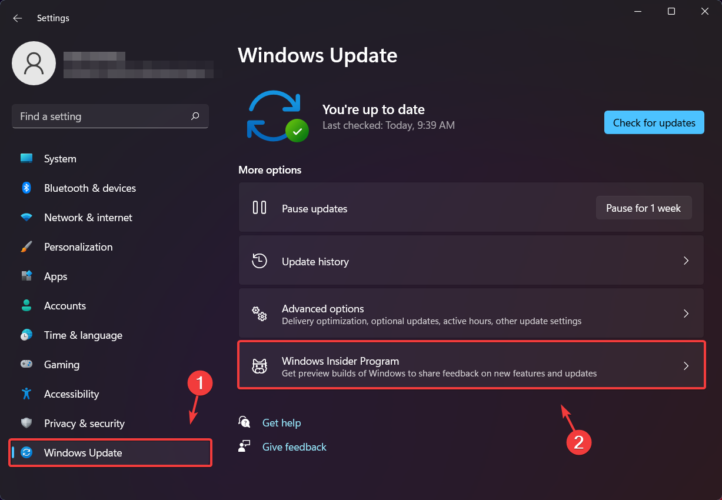Minimize the Settings window
This screenshot has height=500, width=722.
tap(638, 12)
